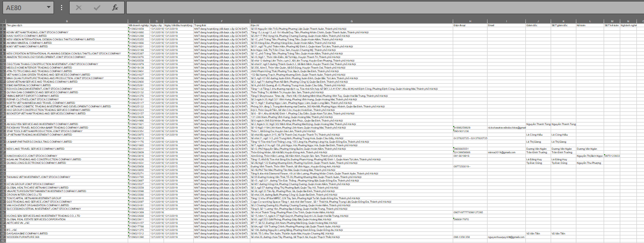Select cell 'ESMO MATERIALS COMPANY LIMITED'

67,86
